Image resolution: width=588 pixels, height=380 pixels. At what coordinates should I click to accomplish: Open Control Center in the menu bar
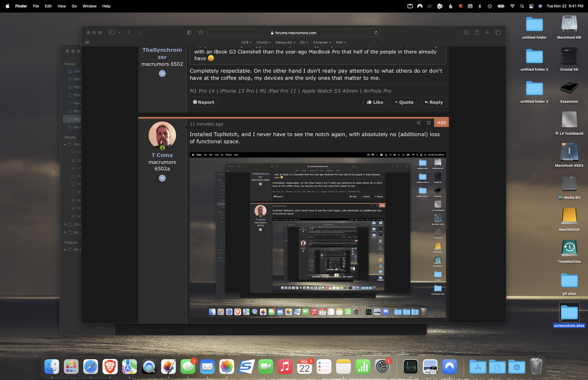(531, 6)
